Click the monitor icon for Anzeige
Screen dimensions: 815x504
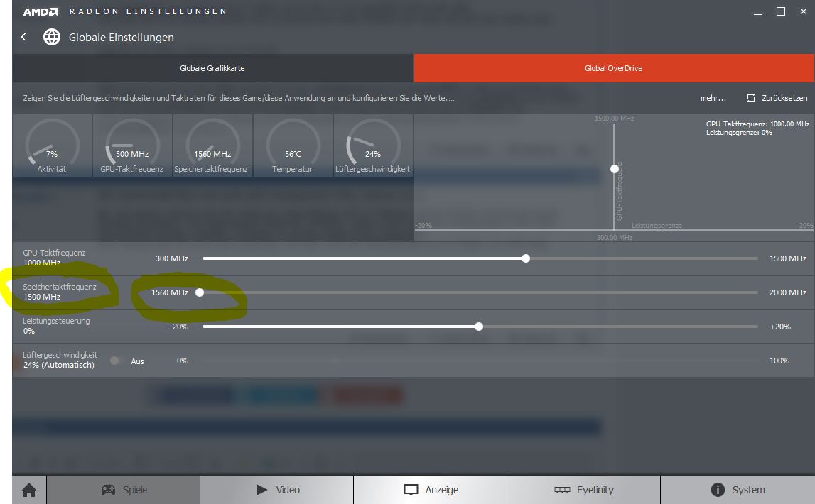[x=411, y=490]
